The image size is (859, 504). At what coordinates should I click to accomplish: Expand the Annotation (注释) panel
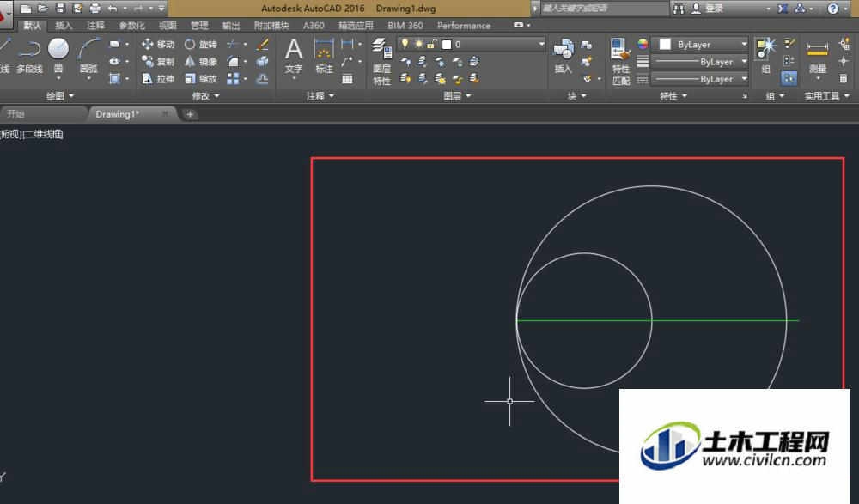point(320,96)
